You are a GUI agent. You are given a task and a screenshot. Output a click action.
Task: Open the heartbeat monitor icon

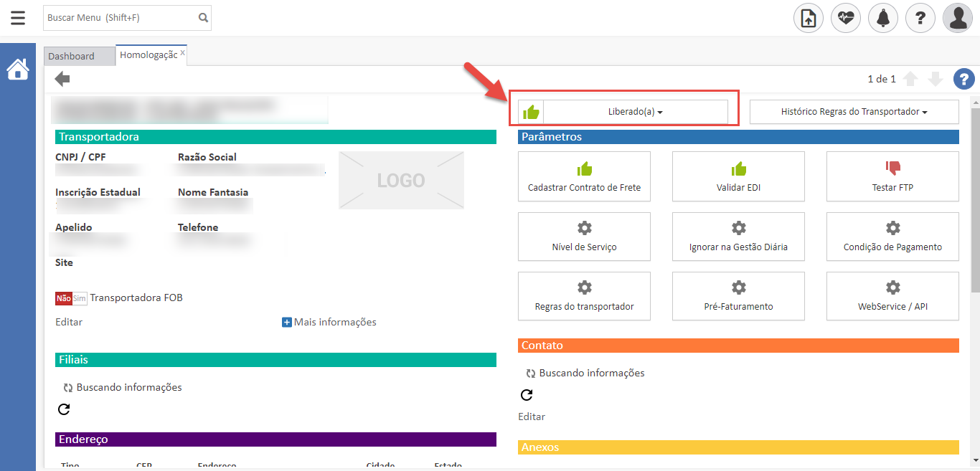coord(846,18)
